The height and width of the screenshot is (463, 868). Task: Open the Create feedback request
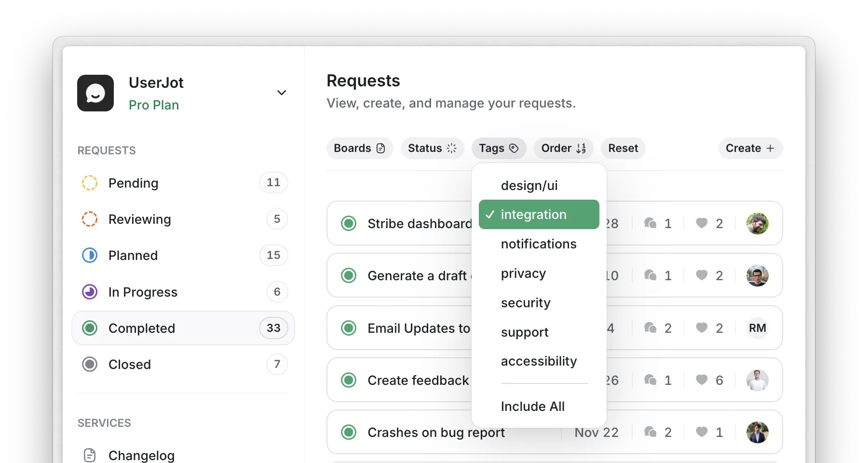(x=418, y=381)
